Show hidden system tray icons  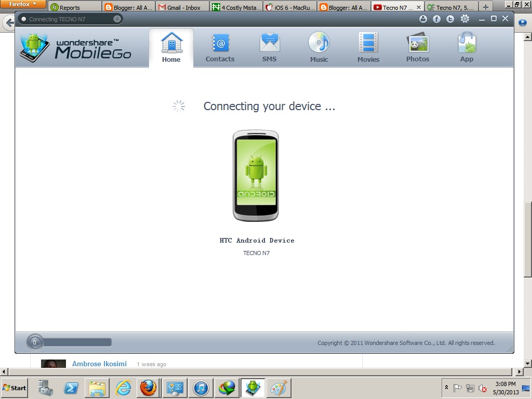point(446,388)
